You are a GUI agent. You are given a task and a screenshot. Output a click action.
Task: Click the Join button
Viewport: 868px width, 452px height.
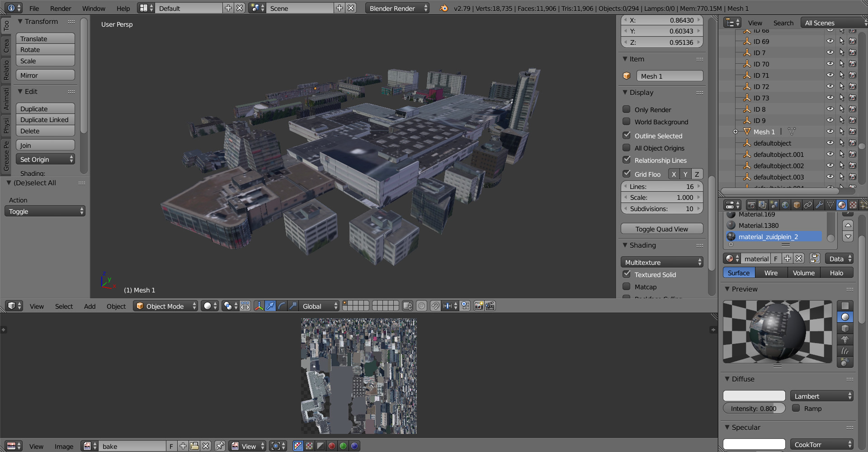pyautogui.click(x=45, y=145)
